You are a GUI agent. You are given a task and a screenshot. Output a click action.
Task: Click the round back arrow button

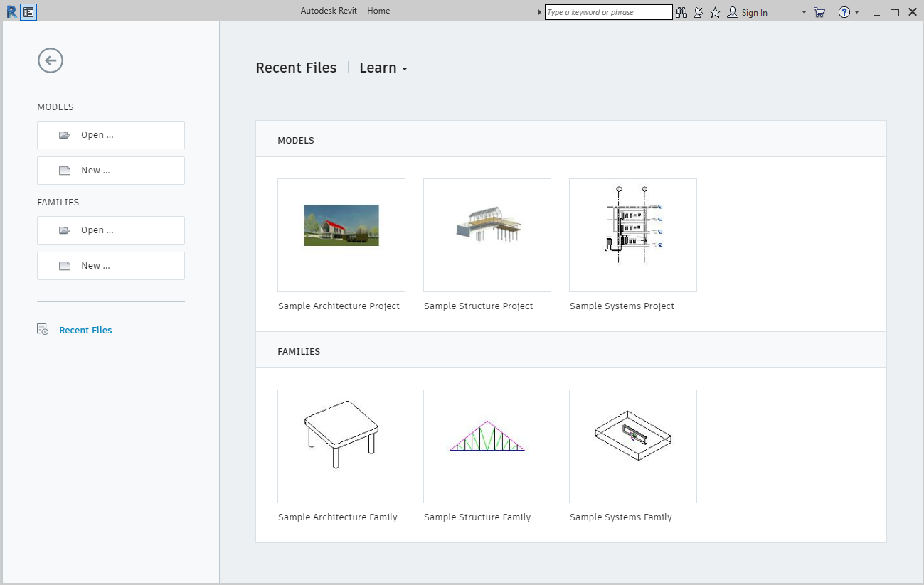[51, 60]
